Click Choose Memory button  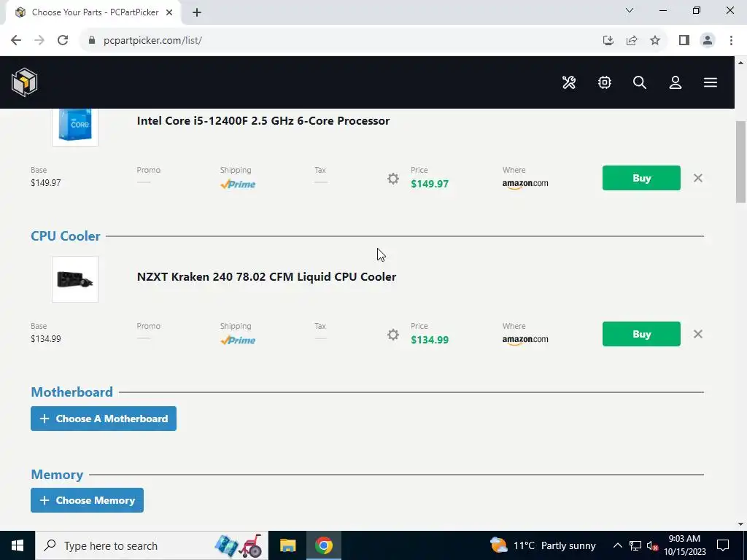(88, 500)
